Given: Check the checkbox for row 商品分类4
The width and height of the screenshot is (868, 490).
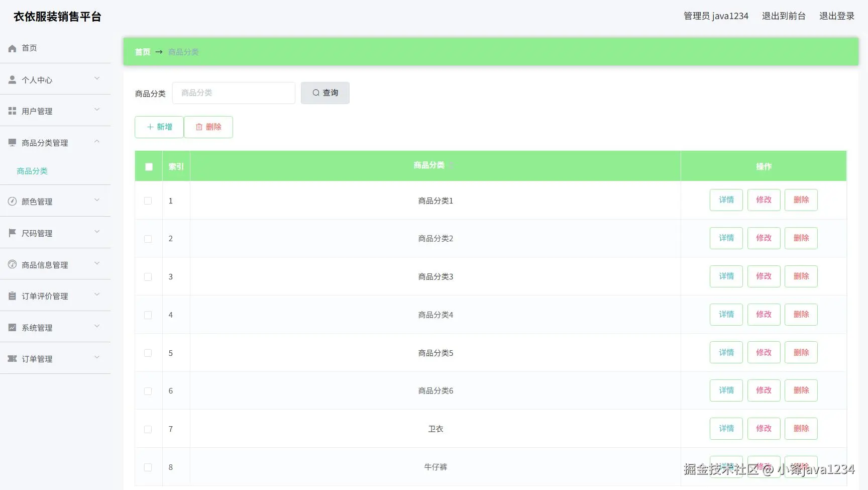Looking at the screenshot, I should (148, 315).
